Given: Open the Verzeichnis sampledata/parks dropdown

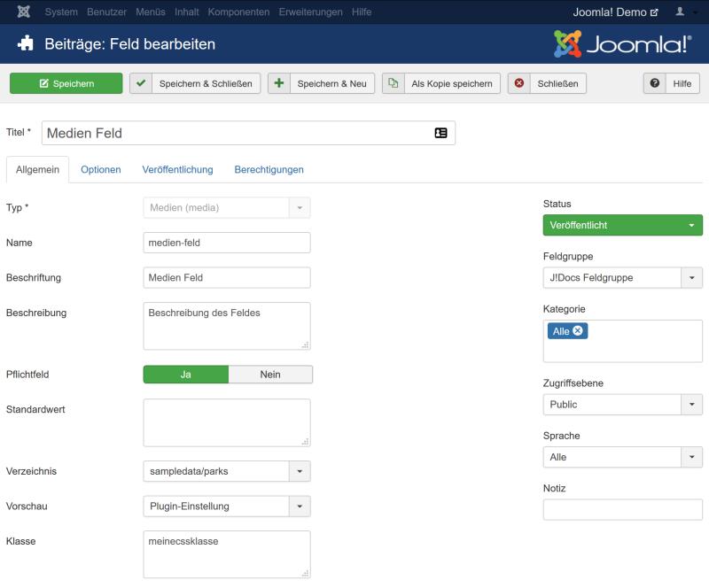Looking at the screenshot, I should coord(299,471).
